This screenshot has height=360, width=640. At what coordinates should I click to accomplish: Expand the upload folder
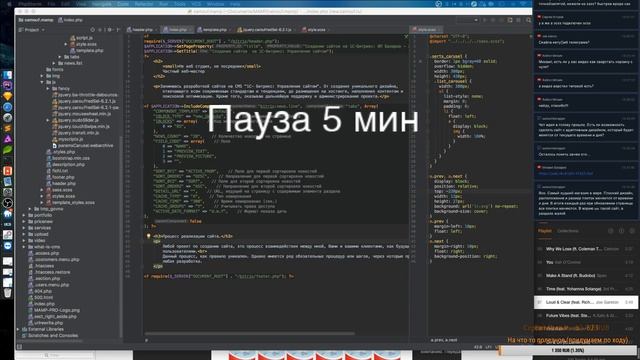(24, 234)
